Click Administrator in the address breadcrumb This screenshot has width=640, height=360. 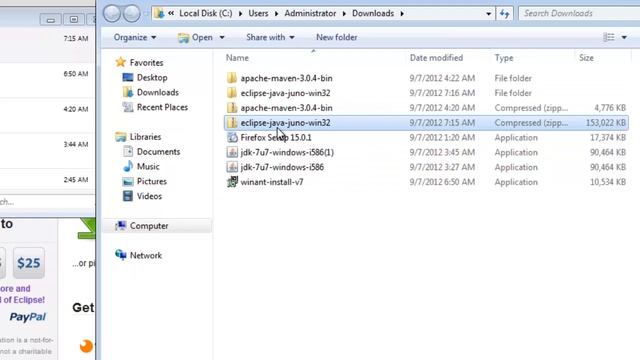310,13
